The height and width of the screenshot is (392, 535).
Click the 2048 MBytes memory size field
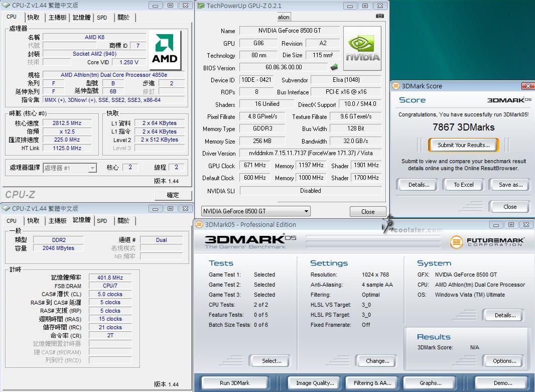tap(58, 248)
